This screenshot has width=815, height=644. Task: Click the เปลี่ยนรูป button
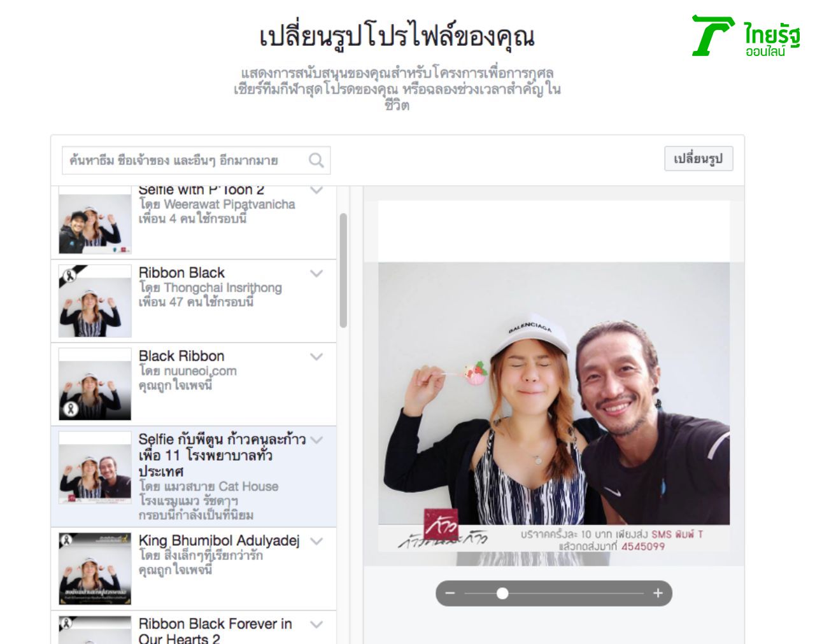coord(698,160)
